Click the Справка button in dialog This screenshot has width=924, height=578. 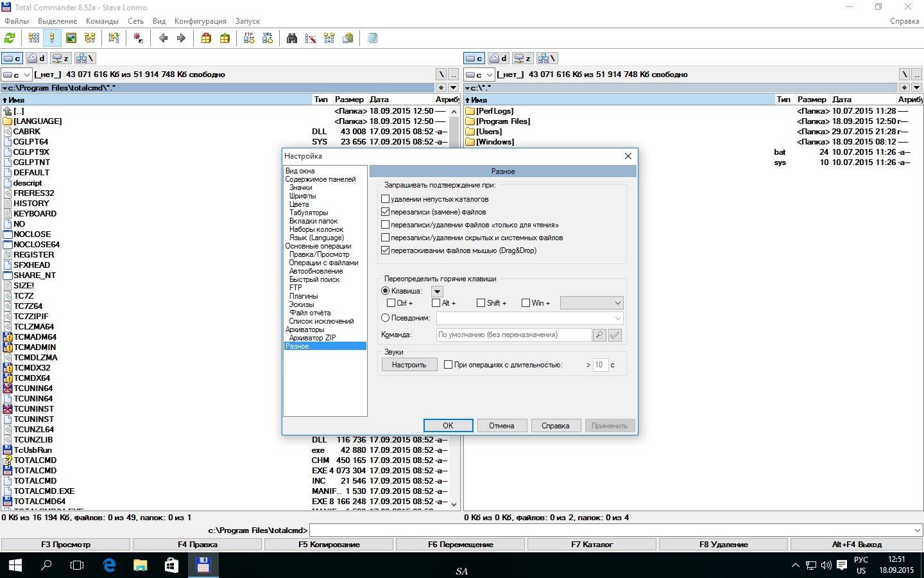point(556,426)
